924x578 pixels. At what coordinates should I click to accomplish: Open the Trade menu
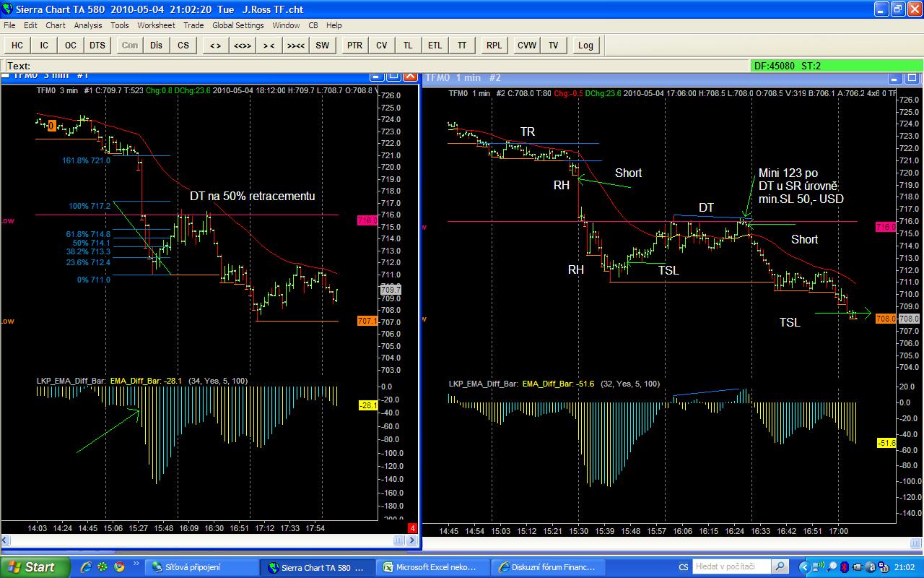[x=193, y=25]
